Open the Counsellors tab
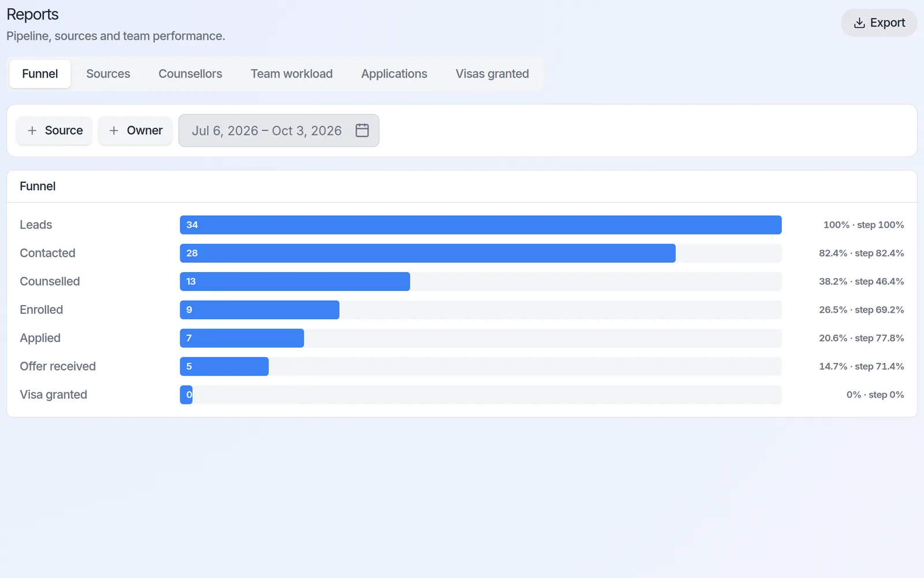 pos(190,74)
